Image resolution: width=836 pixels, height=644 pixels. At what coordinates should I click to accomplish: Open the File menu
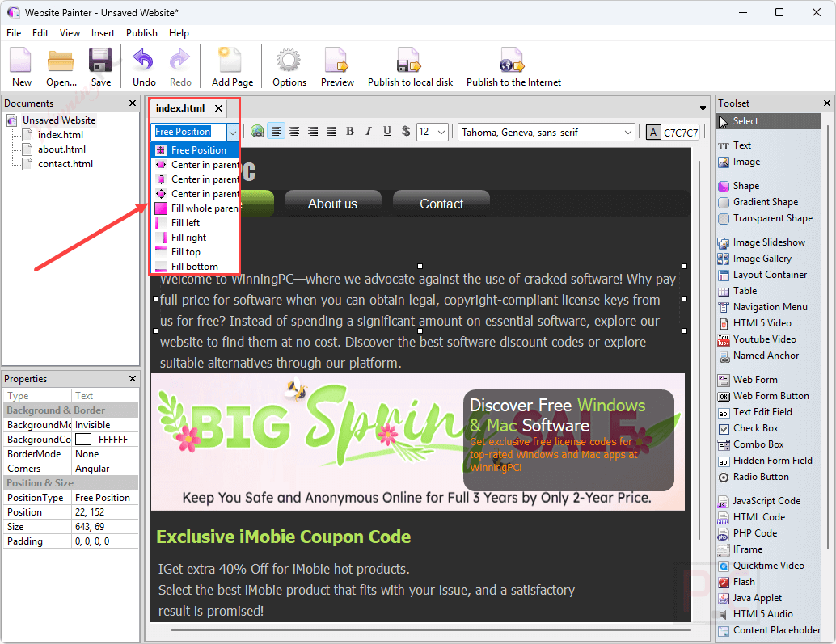14,33
